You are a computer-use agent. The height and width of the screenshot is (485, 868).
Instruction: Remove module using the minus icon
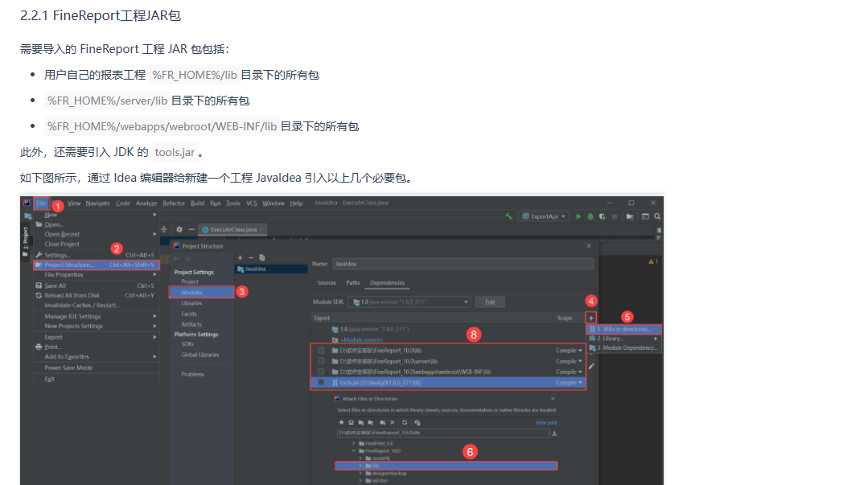click(251, 257)
